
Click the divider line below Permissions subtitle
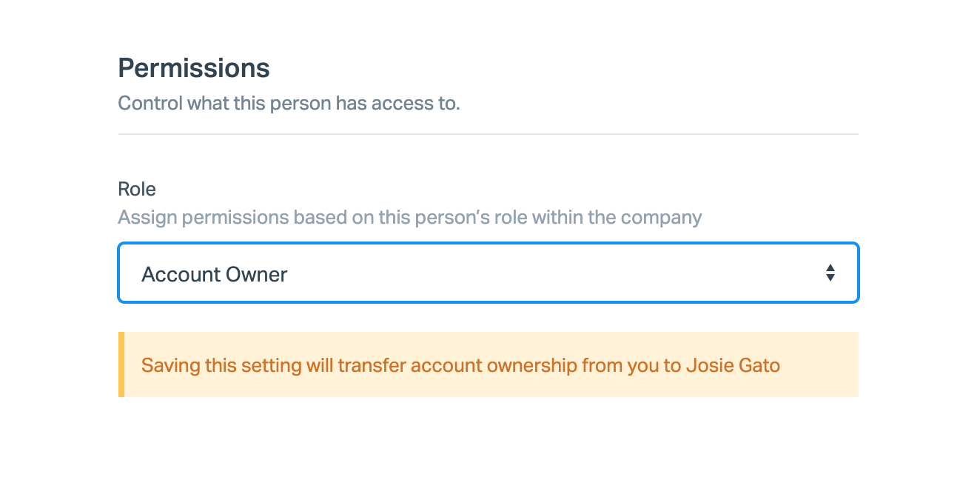pyautogui.click(x=488, y=134)
